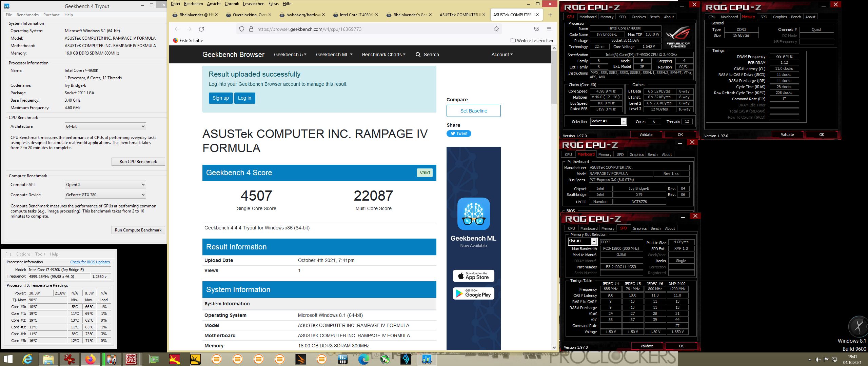Open the Socket #1 selection dropdown in CPU-Z

[x=608, y=121]
